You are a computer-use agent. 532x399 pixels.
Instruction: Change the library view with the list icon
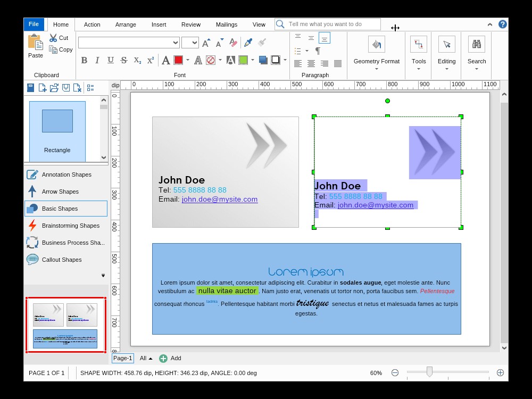coord(90,88)
